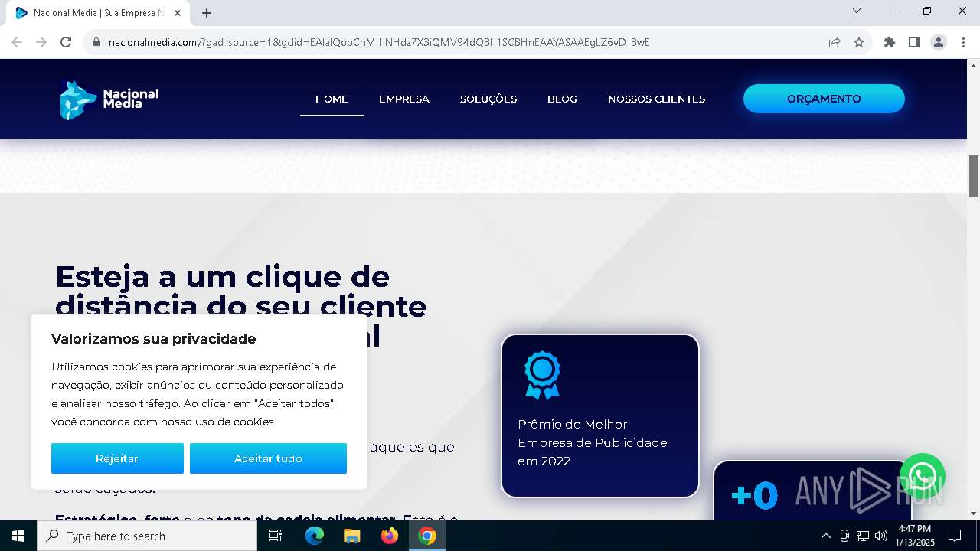Open the Windows Start menu
Image resolution: width=980 pixels, height=551 pixels.
tap(18, 536)
